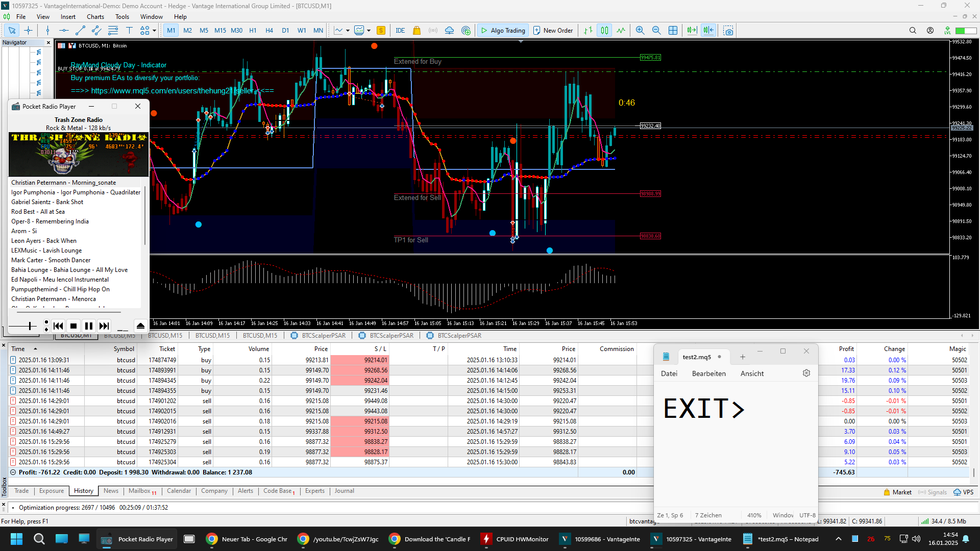Pause the Pocket Radio Player stream
Viewport: 980px width, 551px height.
(x=88, y=326)
